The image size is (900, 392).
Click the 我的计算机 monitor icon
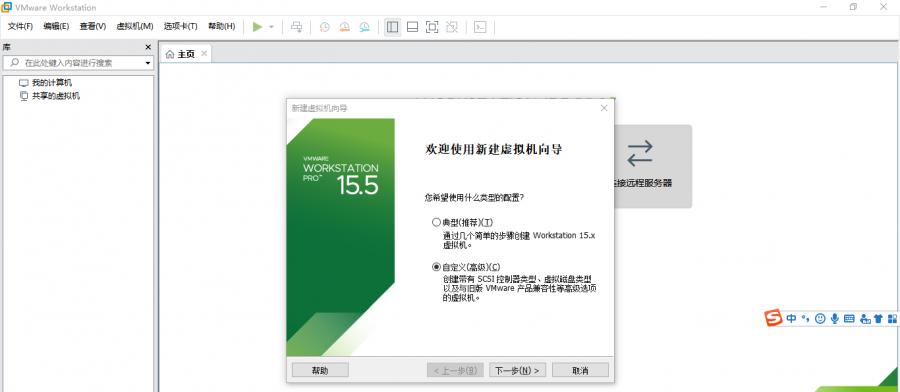[24, 83]
